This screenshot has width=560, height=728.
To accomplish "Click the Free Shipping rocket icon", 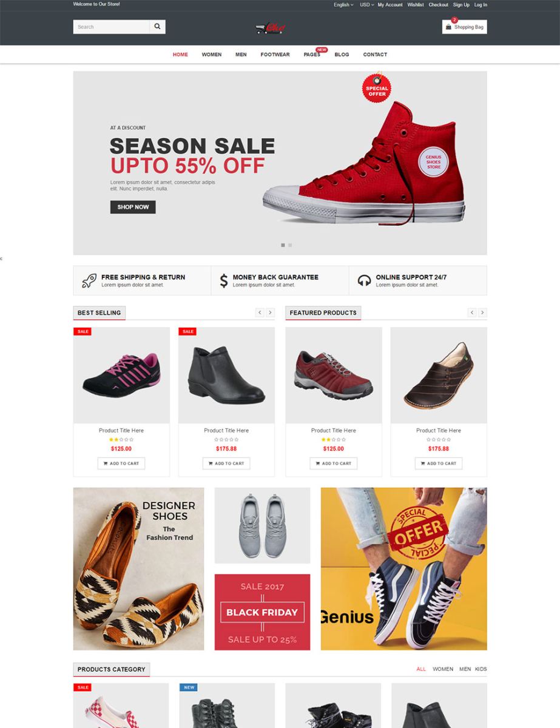I will [89, 280].
